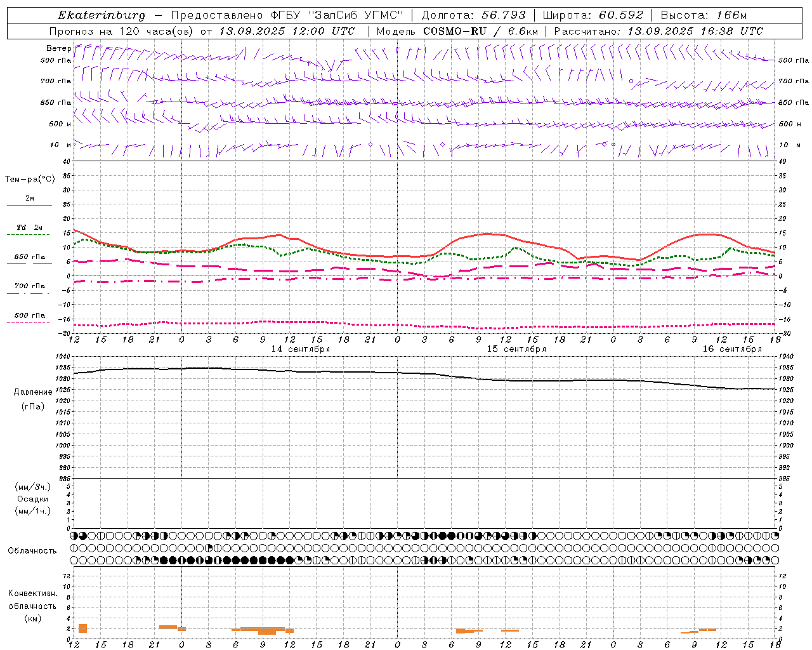Click the '(гПа)' unit under Давление
Image resolution: width=812 pixels, height=650 pixels.
tap(33, 406)
